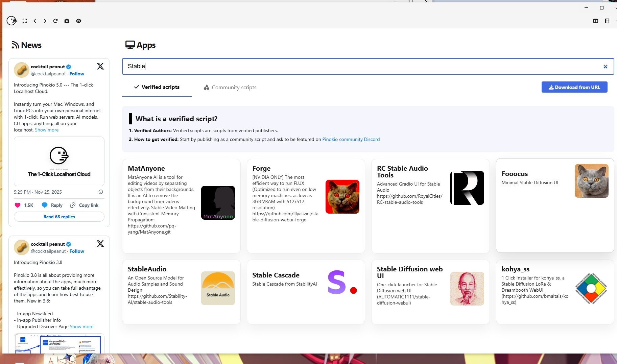Select the Verified scripts tab
617x364 pixels.
click(157, 87)
